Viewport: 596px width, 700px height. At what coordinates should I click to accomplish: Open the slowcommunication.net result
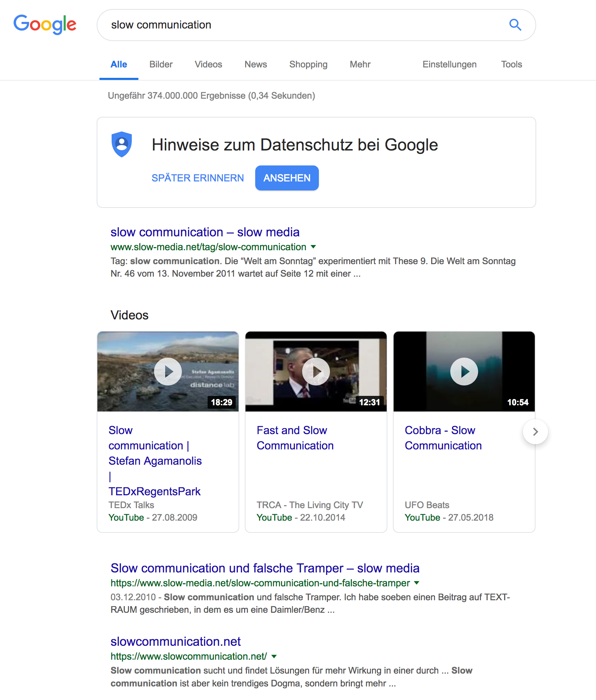[x=176, y=642]
